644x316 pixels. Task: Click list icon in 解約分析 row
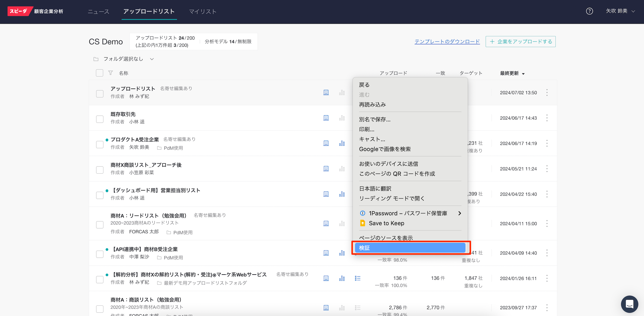coord(358,278)
